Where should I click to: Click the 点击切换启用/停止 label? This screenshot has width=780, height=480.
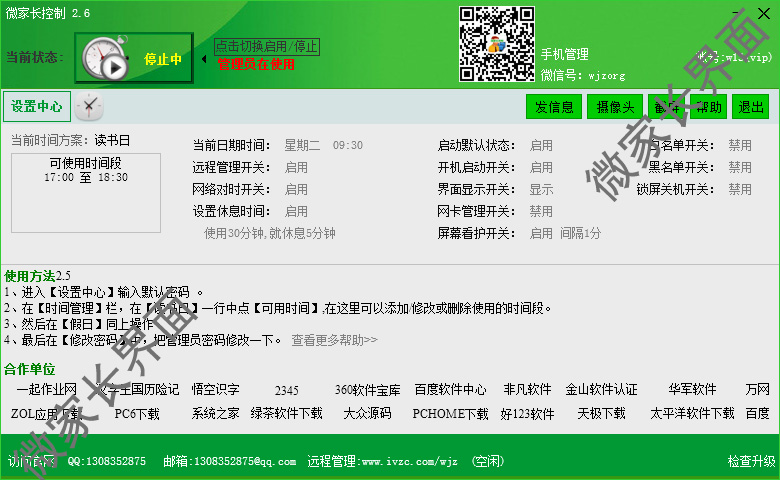point(267,47)
